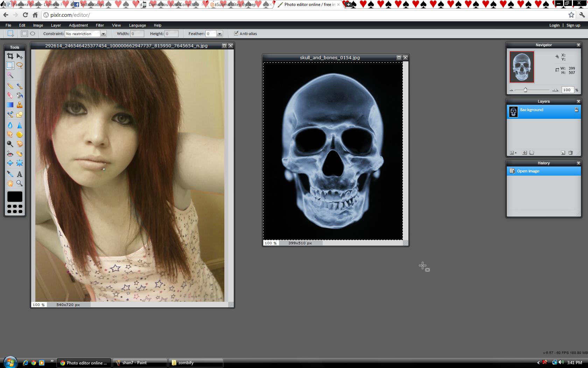Image resolution: width=588 pixels, height=368 pixels.
Task: Click the Height input field
Action: (171, 34)
